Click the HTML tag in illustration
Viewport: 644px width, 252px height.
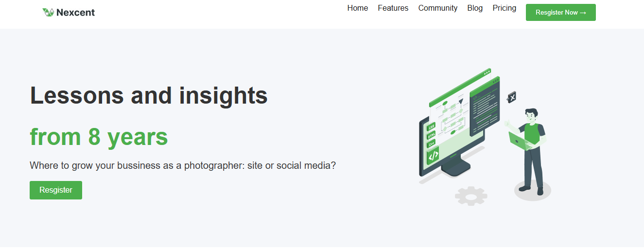pyautogui.click(x=431, y=136)
